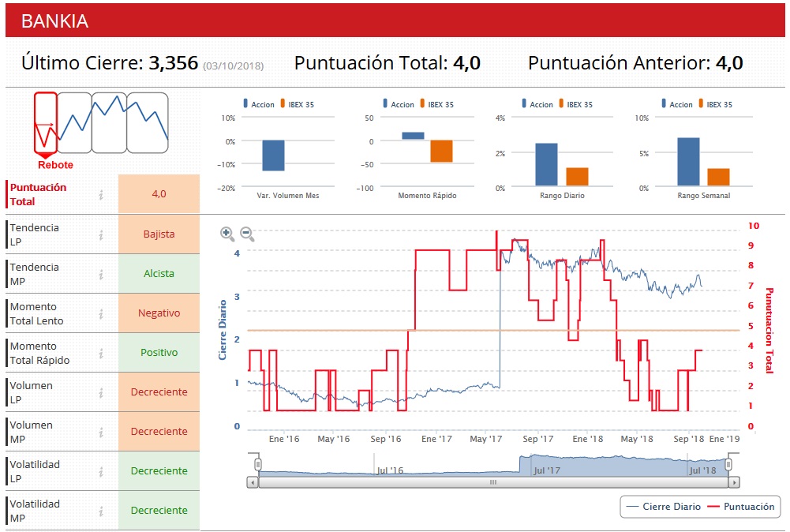Viewport: 790px width, 532px height.
Task: Click Decreciente value for Volatilidad LP
Action: (159, 471)
